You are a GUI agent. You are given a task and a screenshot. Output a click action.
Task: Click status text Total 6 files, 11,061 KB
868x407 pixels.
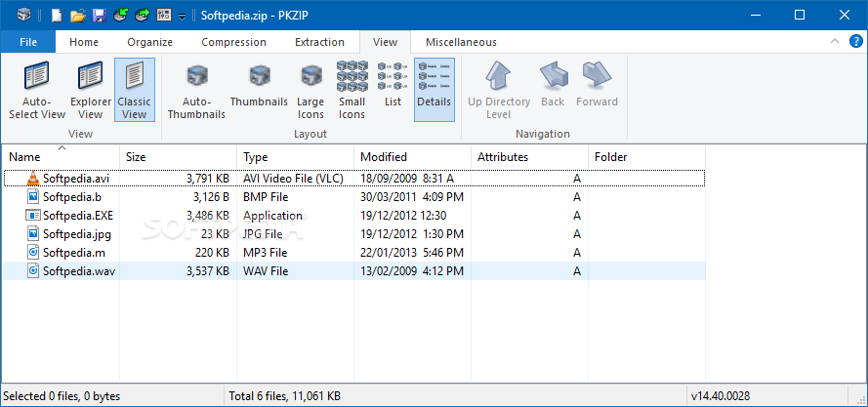285,396
